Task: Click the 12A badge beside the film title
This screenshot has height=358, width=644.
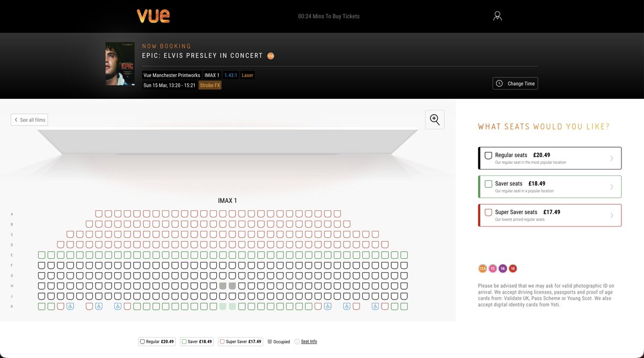Action: [x=270, y=56]
